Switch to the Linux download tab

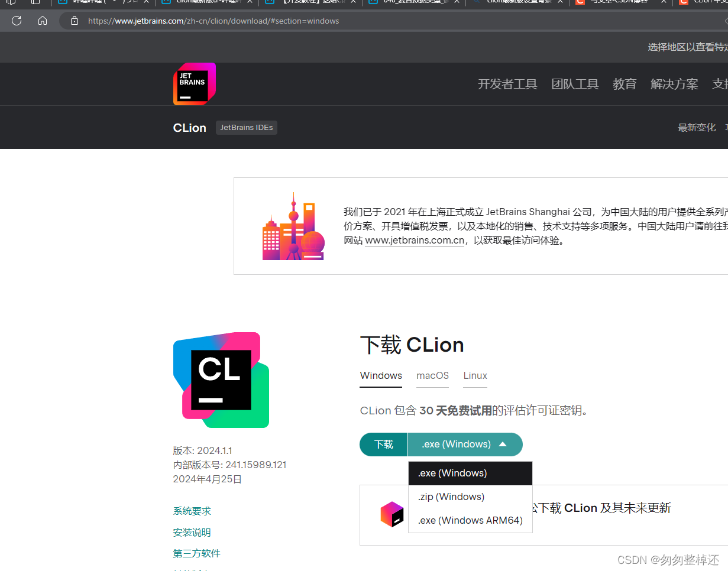[475, 376]
